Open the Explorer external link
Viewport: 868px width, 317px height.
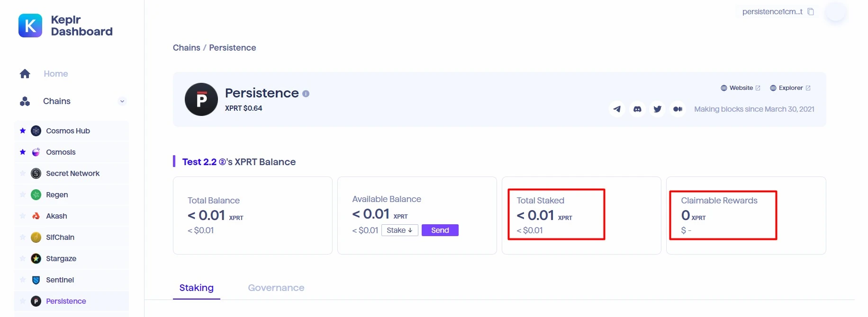(x=790, y=88)
